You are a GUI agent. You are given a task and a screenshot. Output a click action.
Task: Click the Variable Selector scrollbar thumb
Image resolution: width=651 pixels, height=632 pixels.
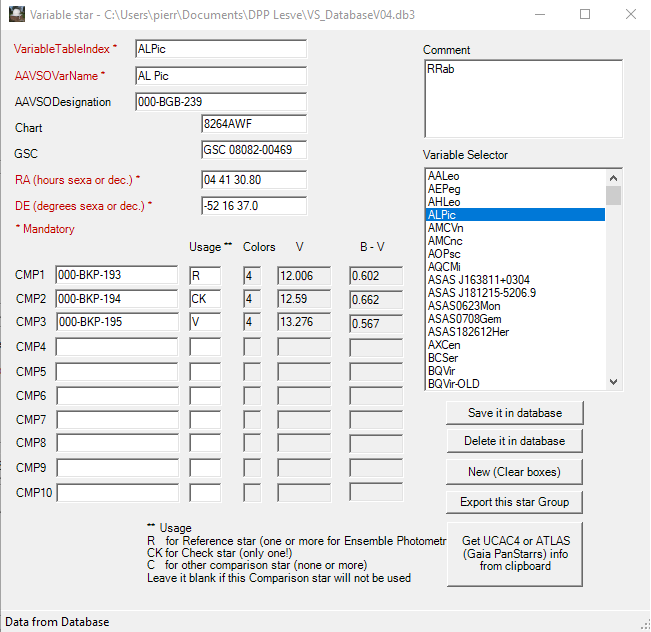614,196
